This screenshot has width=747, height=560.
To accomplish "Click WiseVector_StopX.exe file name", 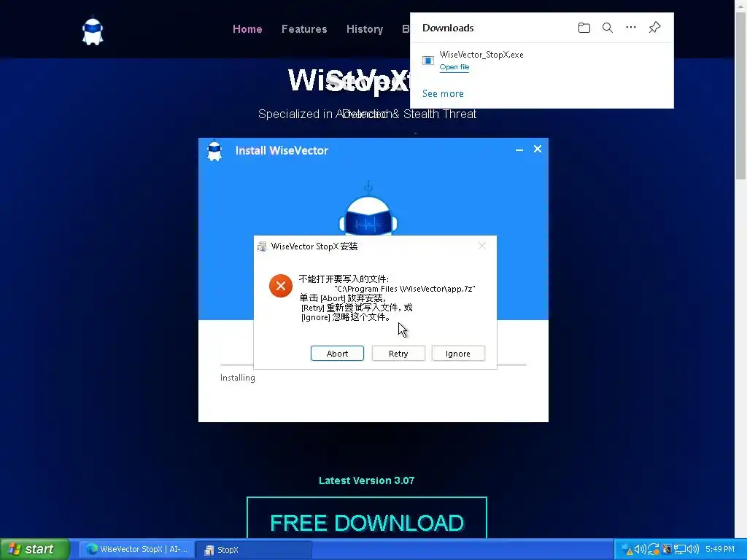I will (481, 55).
